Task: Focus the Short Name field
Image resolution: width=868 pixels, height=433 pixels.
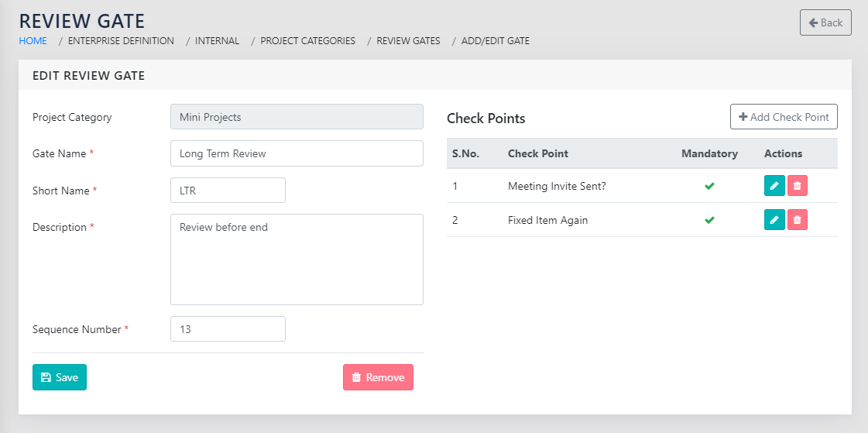Action: tap(228, 191)
